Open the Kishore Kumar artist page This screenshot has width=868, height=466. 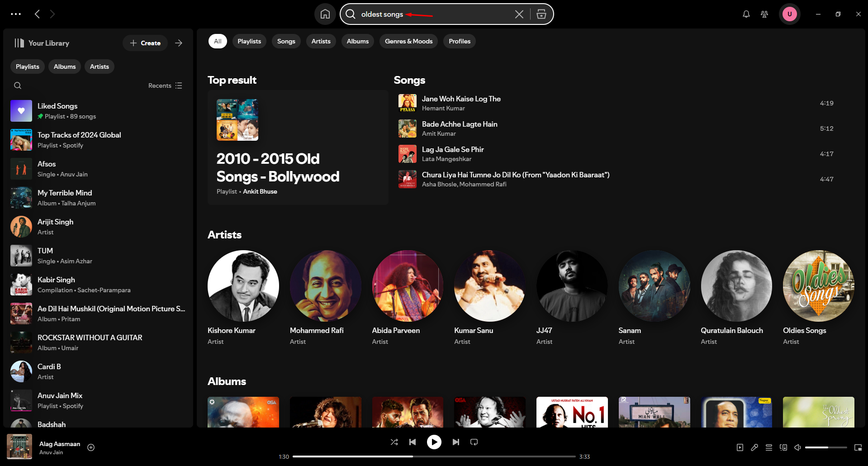click(x=243, y=286)
